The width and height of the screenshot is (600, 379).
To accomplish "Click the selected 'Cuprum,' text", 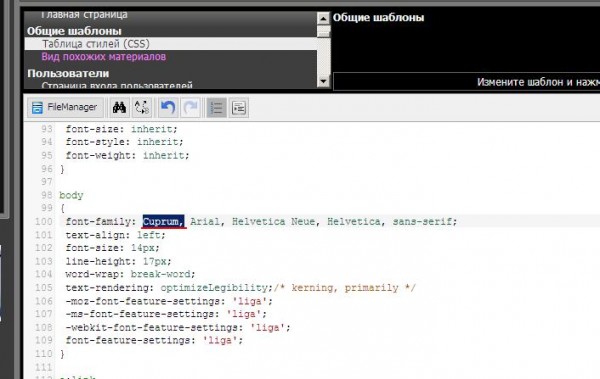I will point(163,221).
